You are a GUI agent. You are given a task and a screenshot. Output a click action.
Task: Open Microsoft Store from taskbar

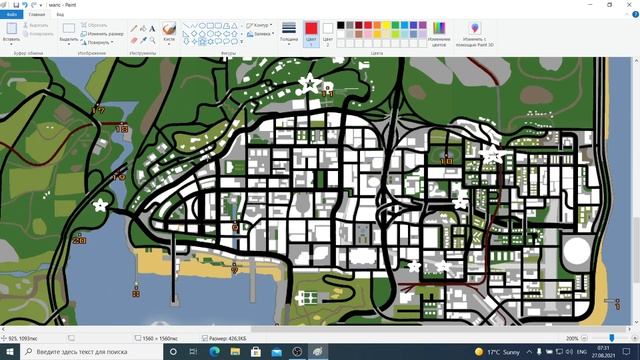(x=256, y=351)
